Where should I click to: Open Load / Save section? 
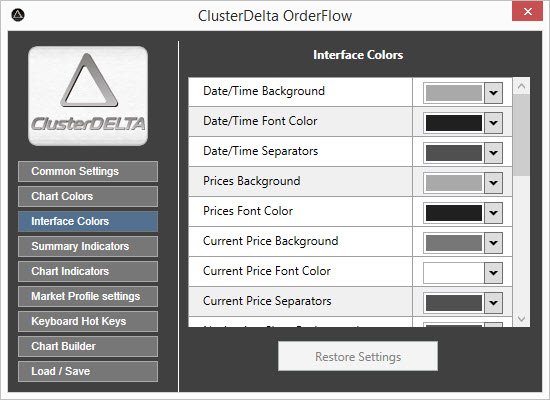[x=88, y=371]
